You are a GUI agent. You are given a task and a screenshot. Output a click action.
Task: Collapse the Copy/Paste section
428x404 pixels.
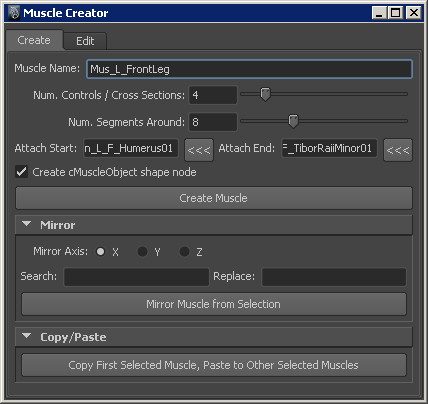pos(27,336)
